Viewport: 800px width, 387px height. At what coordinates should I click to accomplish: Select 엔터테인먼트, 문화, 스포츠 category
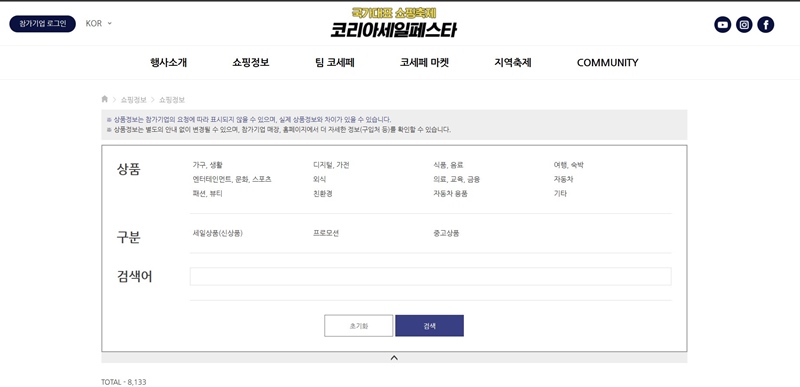[232, 179]
